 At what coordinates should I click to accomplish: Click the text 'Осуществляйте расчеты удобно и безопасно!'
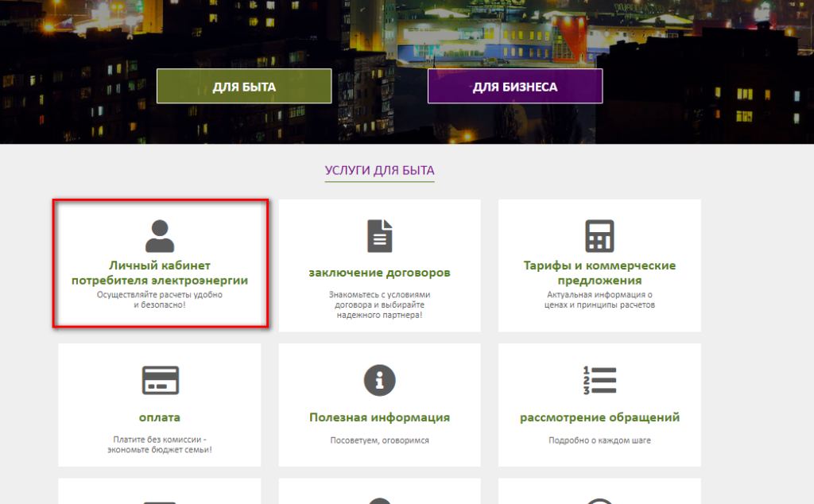[x=160, y=300]
